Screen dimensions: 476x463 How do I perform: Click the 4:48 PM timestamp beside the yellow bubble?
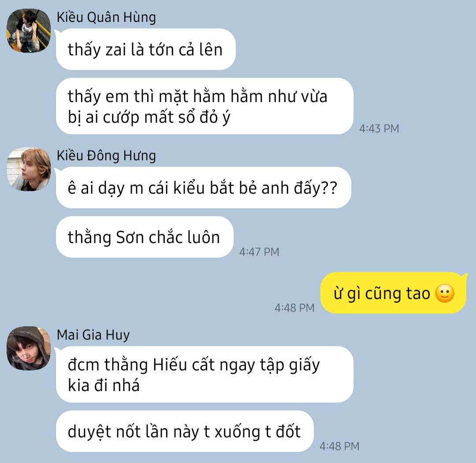[294, 308]
